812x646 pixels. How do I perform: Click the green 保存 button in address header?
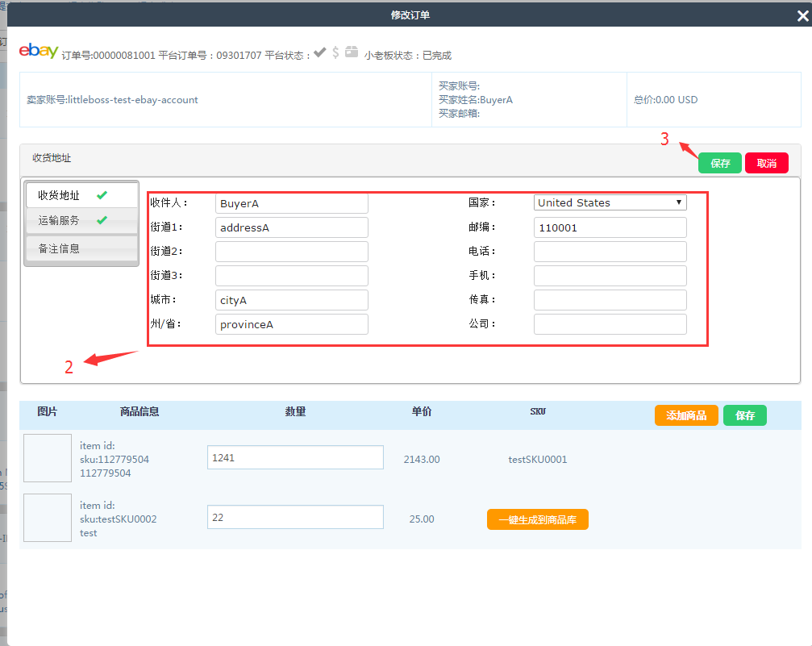click(x=719, y=163)
